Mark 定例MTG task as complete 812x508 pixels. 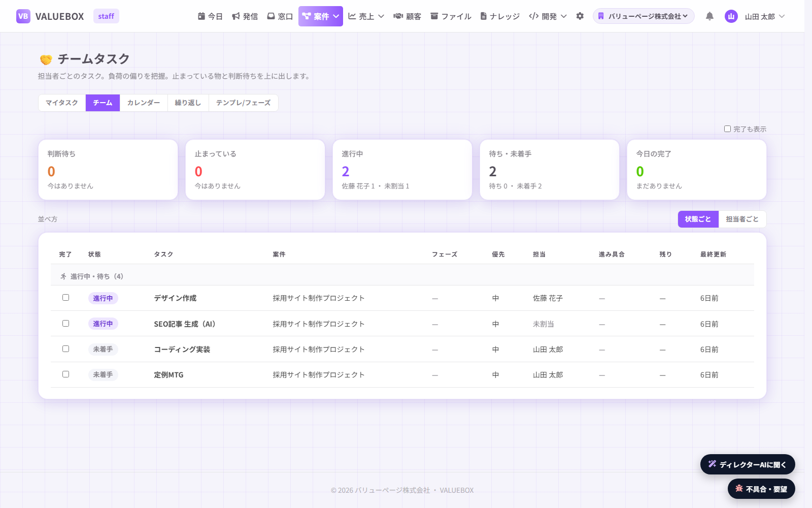click(x=65, y=374)
